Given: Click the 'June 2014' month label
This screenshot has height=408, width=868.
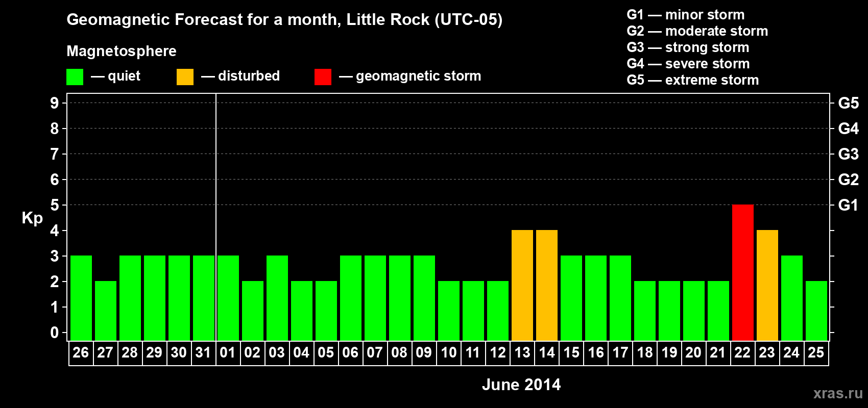Looking at the screenshot, I should click(521, 385).
